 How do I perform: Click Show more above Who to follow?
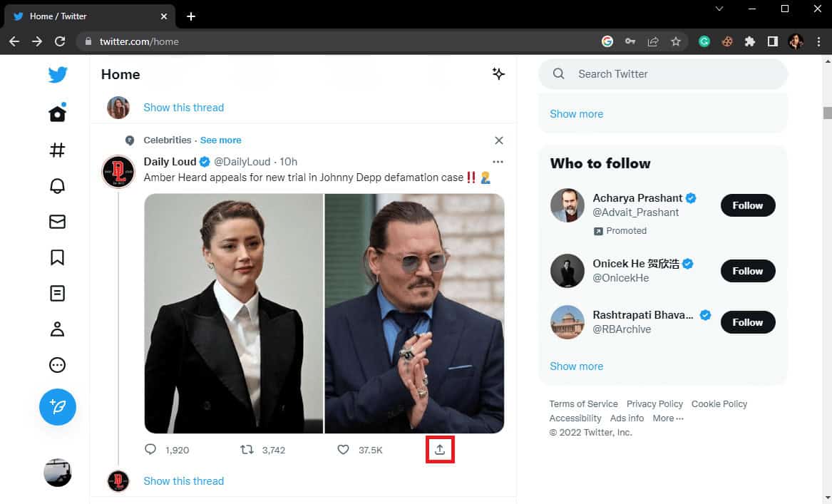pyautogui.click(x=576, y=114)
